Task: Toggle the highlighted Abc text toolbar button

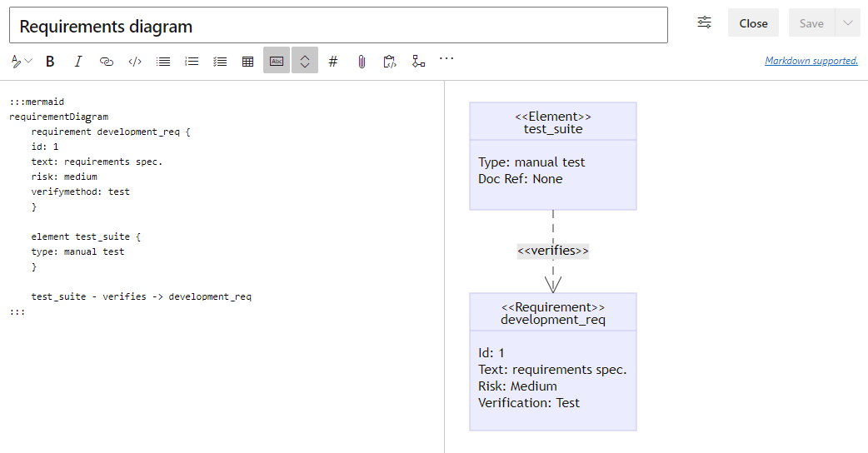Action: (277, 61)
